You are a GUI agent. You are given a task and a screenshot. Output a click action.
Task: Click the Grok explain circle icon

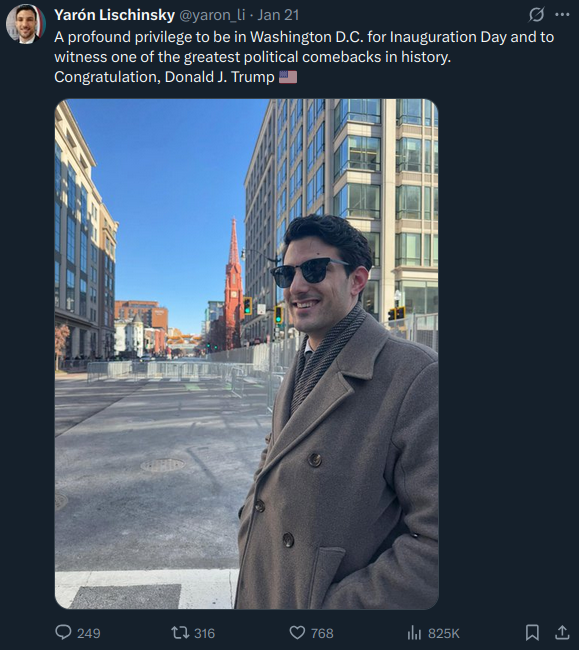536,15
